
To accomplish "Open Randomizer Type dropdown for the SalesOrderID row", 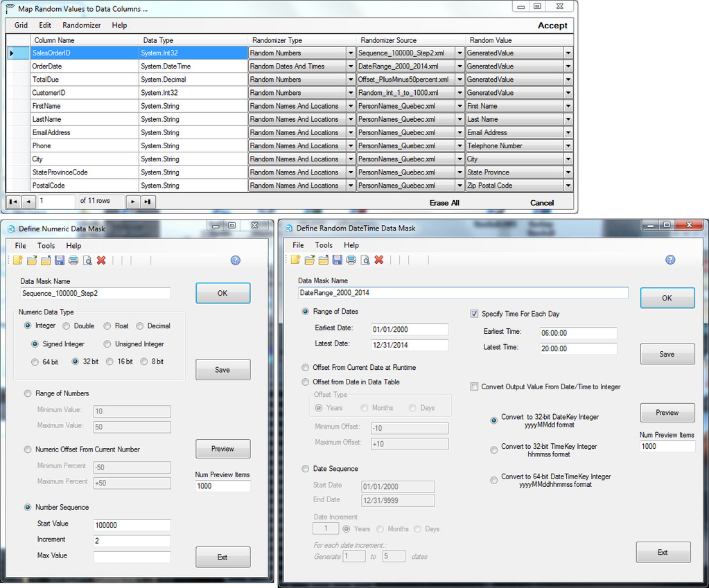I will tap(350, 53).
